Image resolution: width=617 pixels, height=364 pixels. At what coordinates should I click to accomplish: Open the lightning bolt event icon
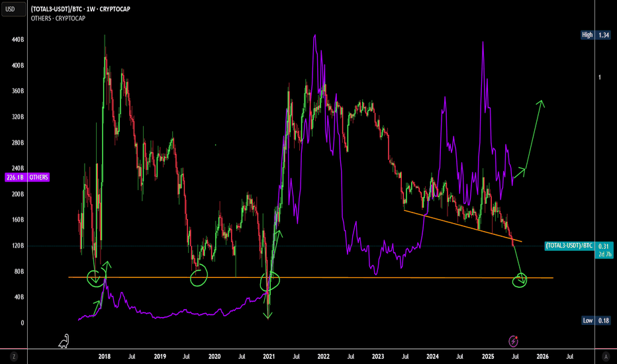pos(514,341)
